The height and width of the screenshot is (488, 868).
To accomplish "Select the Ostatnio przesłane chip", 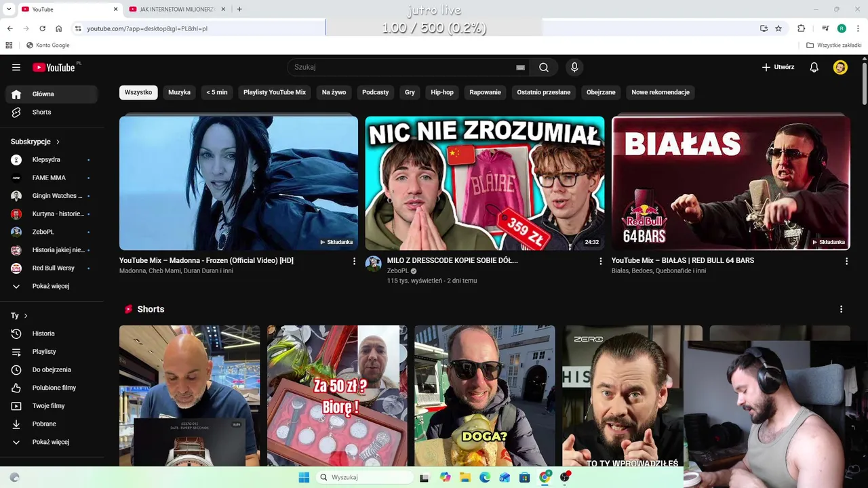I will click(x=544, y=92).
